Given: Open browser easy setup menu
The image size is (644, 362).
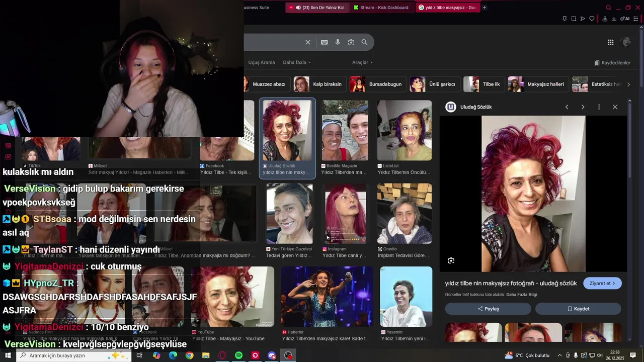Looking at the screenshot, I should pyautogui.click(x=636, y=19).
